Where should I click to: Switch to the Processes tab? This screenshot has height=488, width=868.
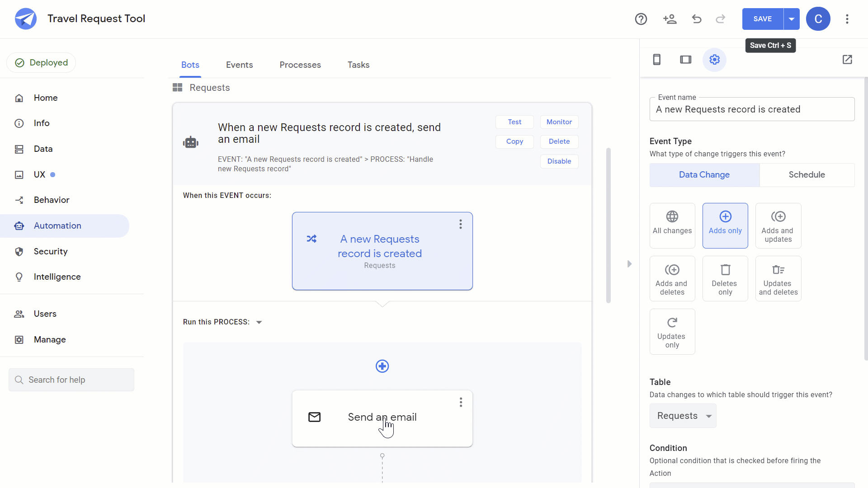pyautogui.click(x=300, y=65)
